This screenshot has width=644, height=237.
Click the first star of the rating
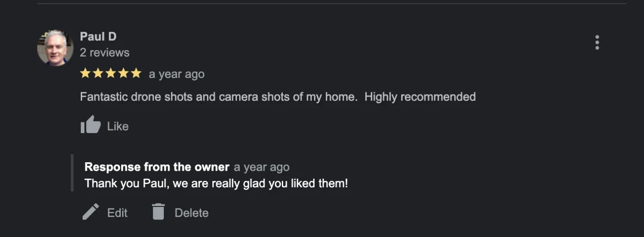(85, 73)
